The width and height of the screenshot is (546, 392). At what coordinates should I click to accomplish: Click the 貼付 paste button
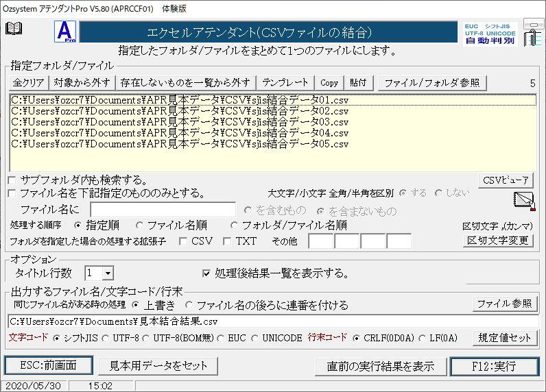tap(358, 83)
